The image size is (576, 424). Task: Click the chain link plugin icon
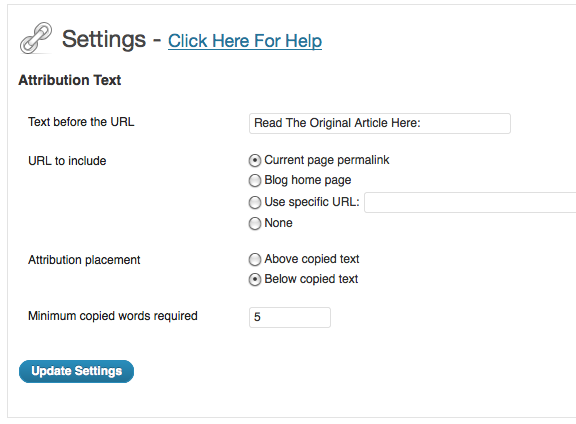(36, 38)
